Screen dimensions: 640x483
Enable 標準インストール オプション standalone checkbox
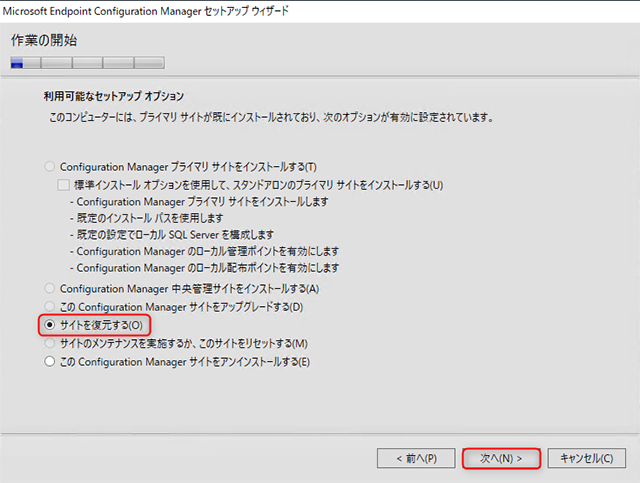(x=65, y=185)
